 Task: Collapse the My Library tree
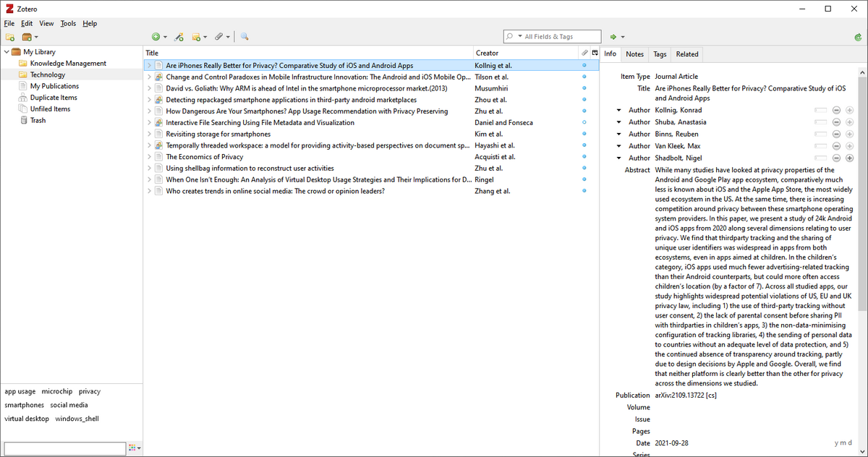[x=7, y=52]
